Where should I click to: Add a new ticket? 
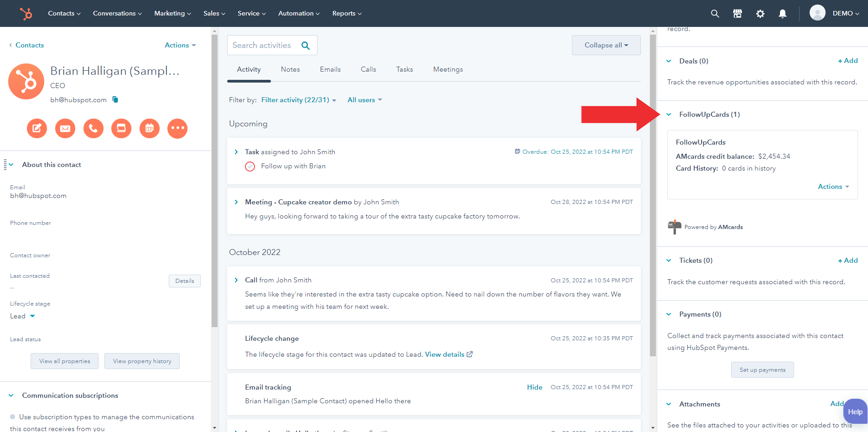[x=847, y=260]
